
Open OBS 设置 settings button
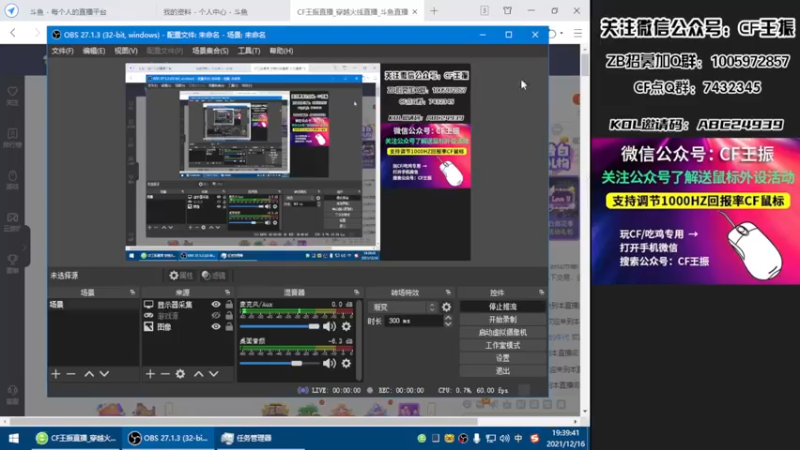pos(503,358)
